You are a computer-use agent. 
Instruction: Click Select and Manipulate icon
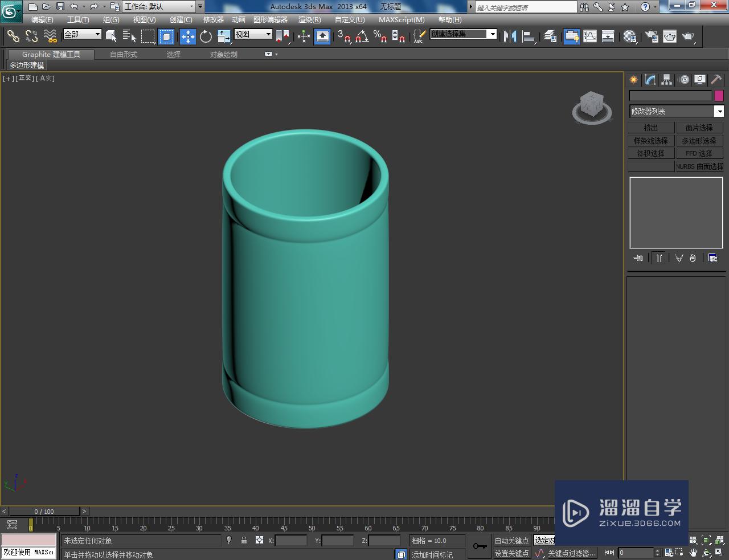pos(304,36)
